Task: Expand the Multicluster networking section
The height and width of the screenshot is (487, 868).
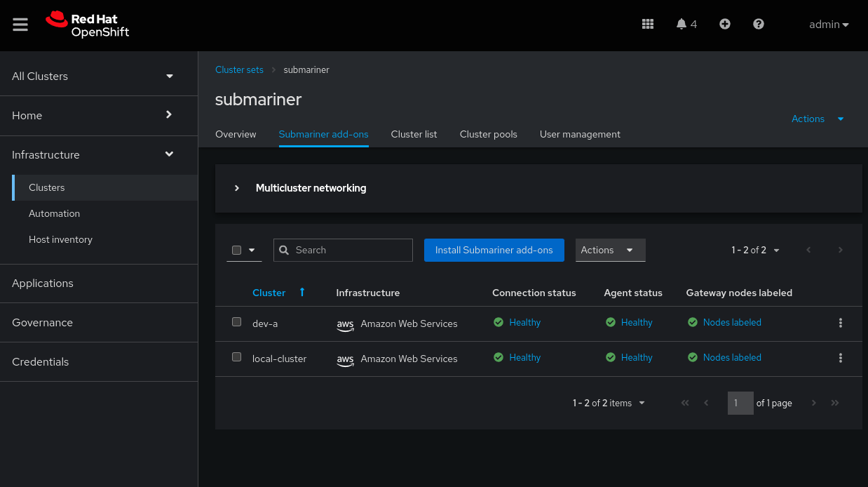Action: point(237,188)
